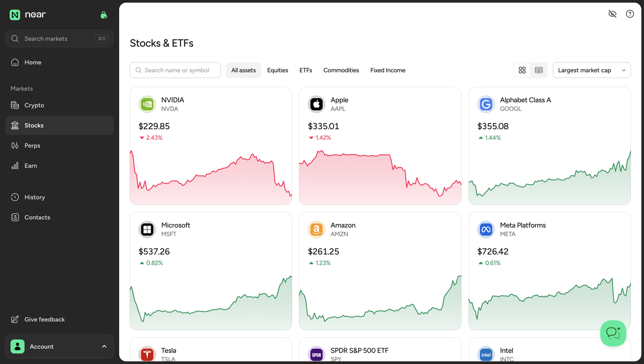Click Microsoft price $537.26

pyautogui.click(x=154, y=252)
